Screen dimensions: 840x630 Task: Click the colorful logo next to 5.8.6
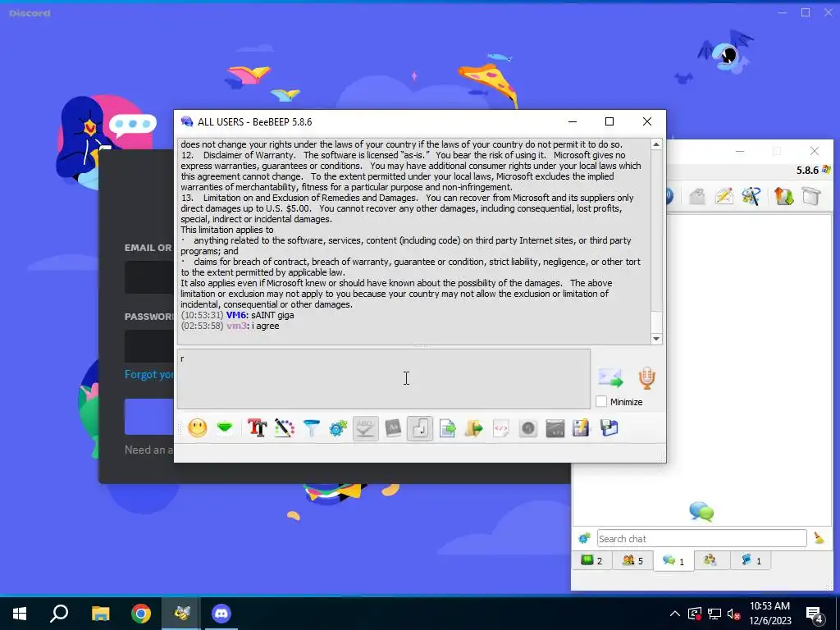(826, 170)
